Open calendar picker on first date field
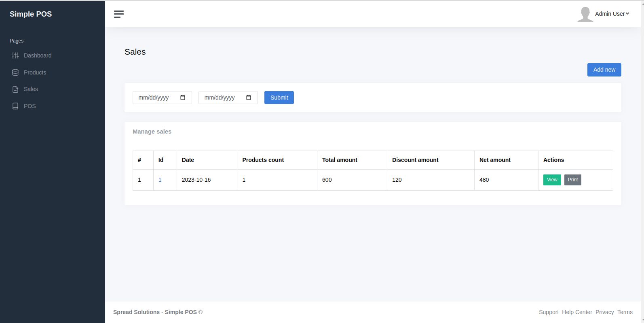Viewport: 644px width, 323px height. click(x=183, y=98)
